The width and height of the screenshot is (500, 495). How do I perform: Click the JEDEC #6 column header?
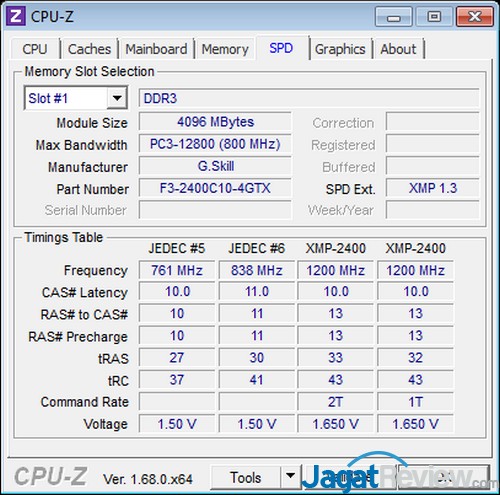257,248
